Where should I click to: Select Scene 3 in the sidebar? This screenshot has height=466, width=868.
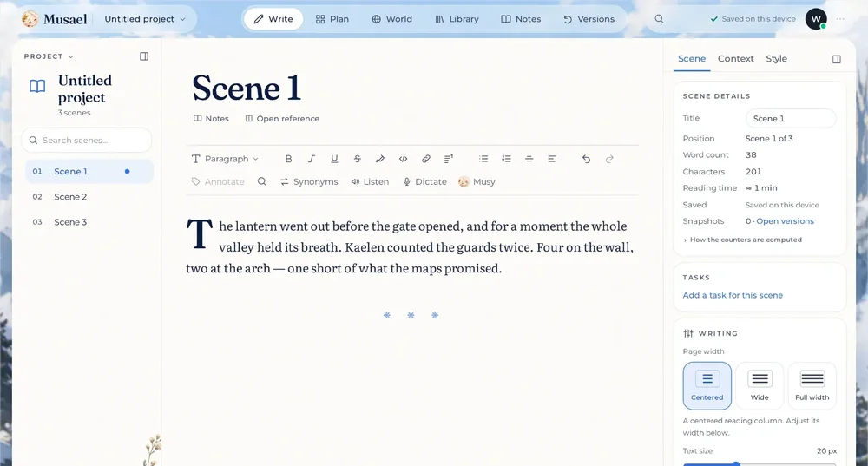[x=89, y=222]
